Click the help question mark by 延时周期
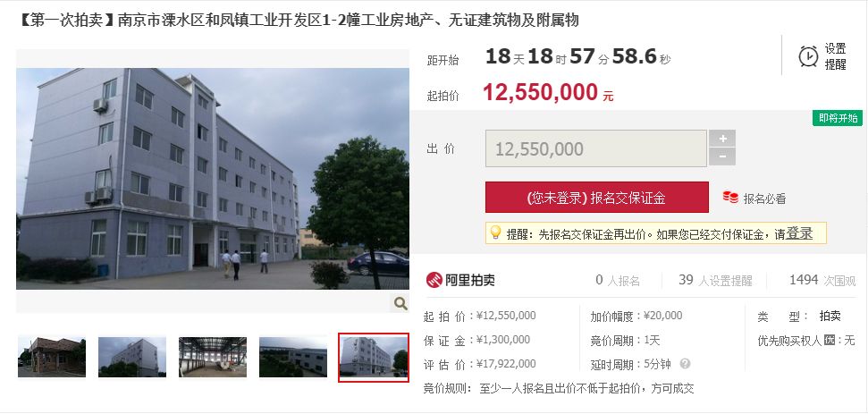868x414 pixels. (x=686, y=364)
